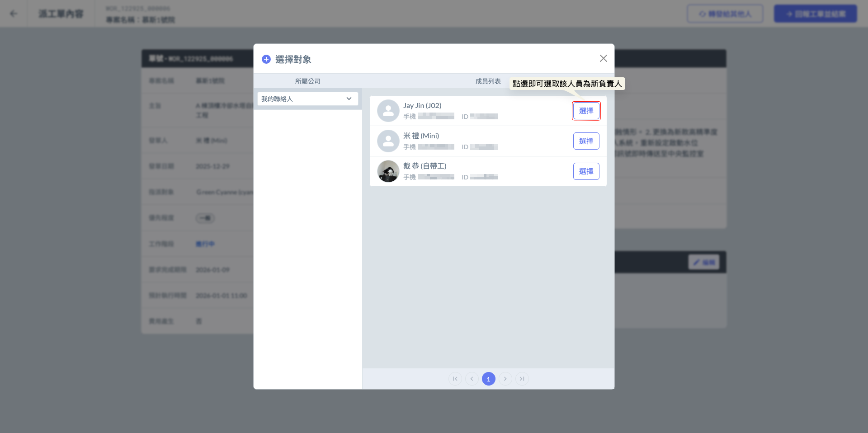Open 戴恭 profile photo thumbnail
This screenshot has width=868, height=433.
tap(388, 171)
